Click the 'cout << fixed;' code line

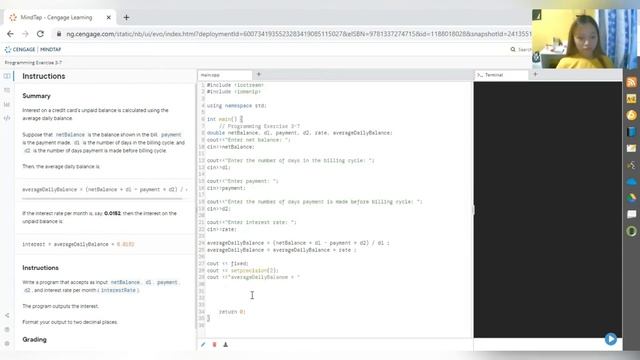point(227,264)
